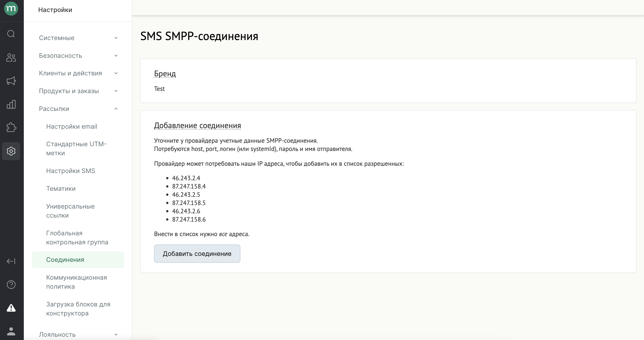Screen dimensions: 644x340
Task: Click IP address 46.243.2.5
Action: pyautogui.click(x=186, y=195)
